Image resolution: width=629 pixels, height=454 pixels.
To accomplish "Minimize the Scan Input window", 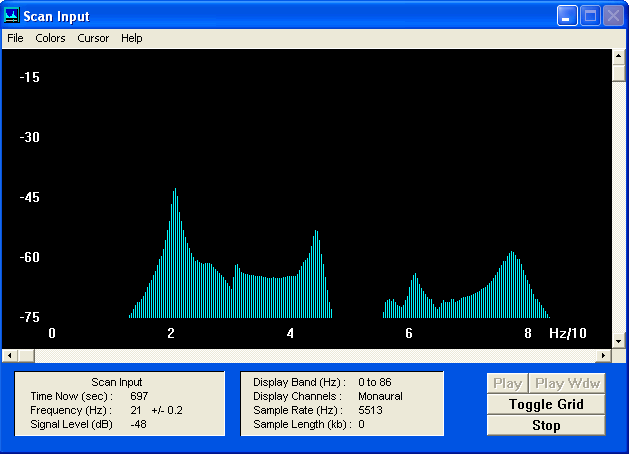I will [567, 16].
